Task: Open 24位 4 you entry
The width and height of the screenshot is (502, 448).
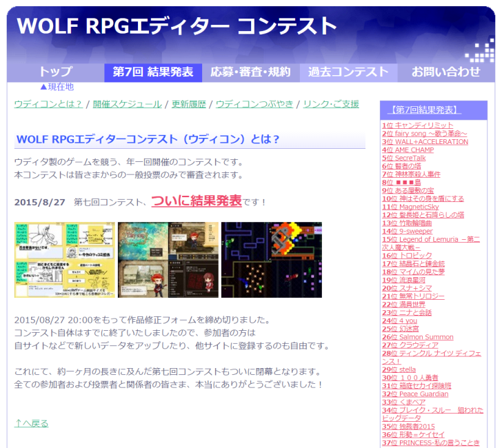Action: pos(399,320)
